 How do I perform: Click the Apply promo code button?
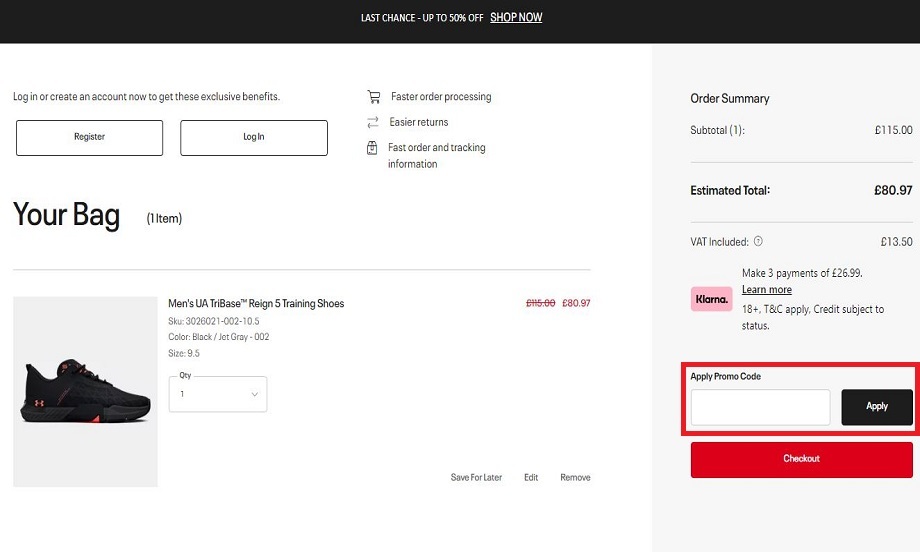(877, 407)
